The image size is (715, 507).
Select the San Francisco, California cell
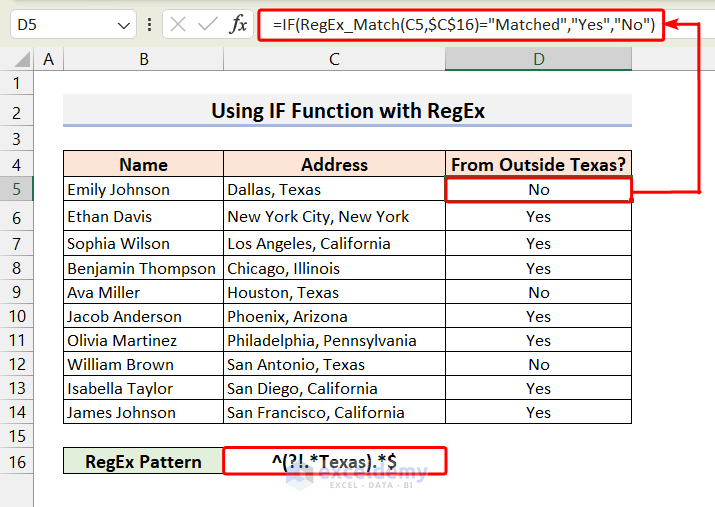[334, 412]
